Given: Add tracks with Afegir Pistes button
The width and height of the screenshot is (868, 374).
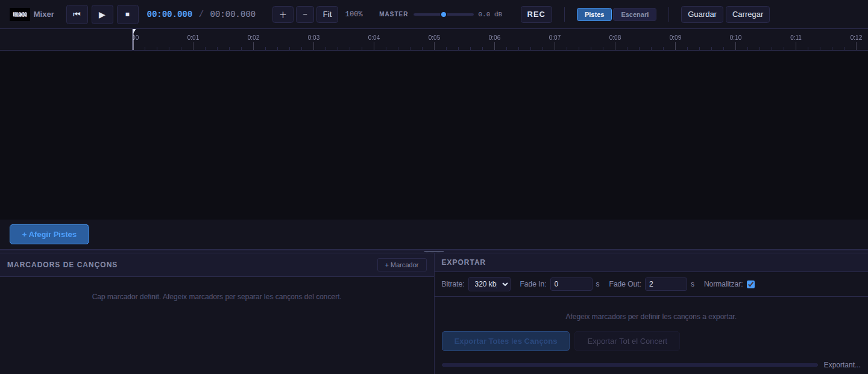Looking at the screenshot, I should click(x=49, y=234).
